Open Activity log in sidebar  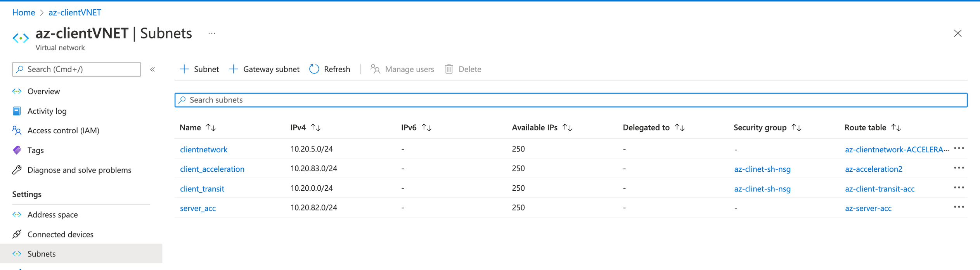click(47, 111)
